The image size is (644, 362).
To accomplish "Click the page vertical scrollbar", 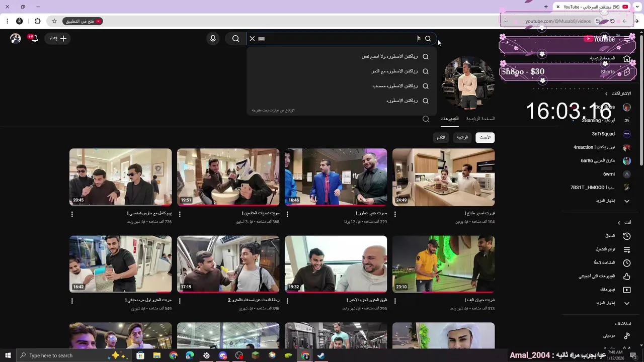I will click(641, 101).
